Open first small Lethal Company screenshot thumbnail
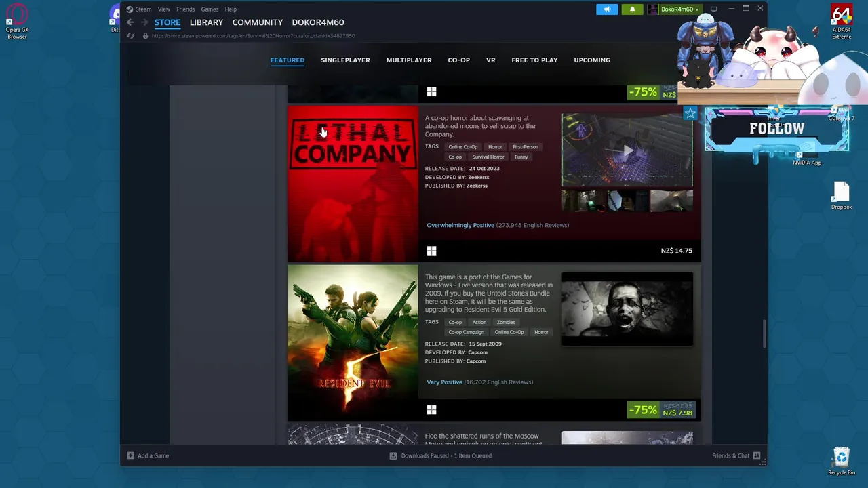 tap(583, 201)
